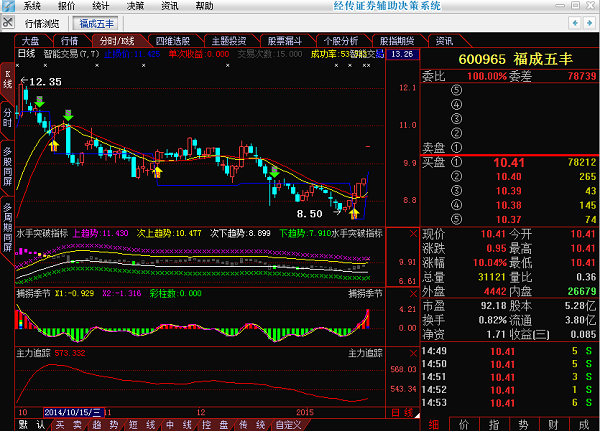The width and height of the screenshot is (600, 431).
Task: Click the circled 5 buy level icon
Action: pyautogui.click(x=456, y=219)
